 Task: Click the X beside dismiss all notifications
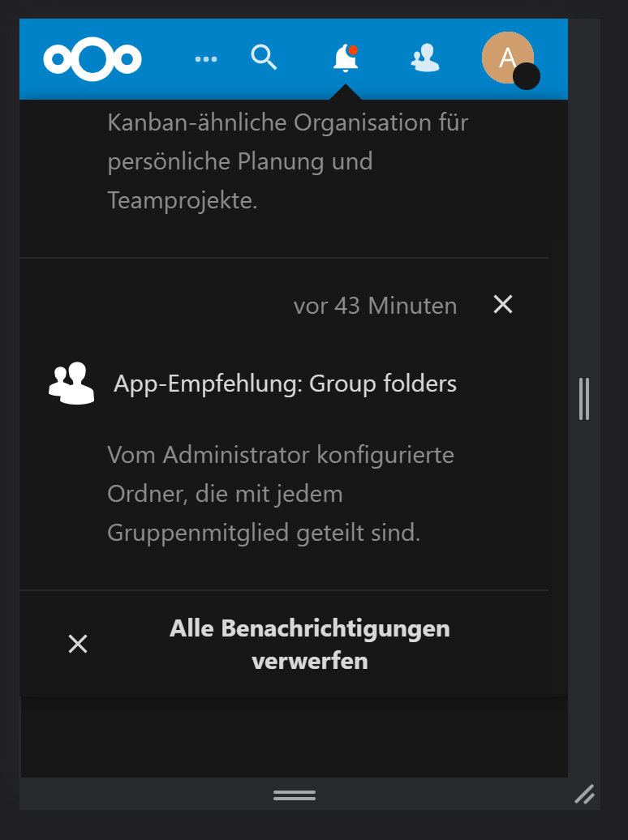[x=78, y=643]
